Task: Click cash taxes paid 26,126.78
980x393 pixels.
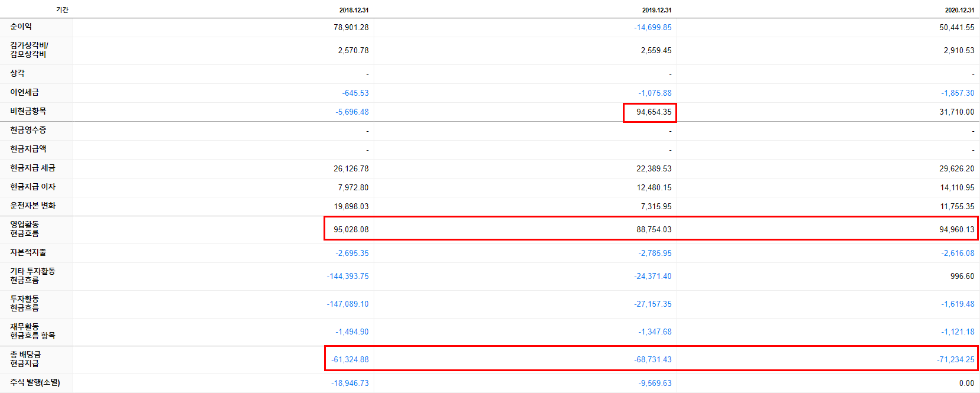Action: [351, 168]
